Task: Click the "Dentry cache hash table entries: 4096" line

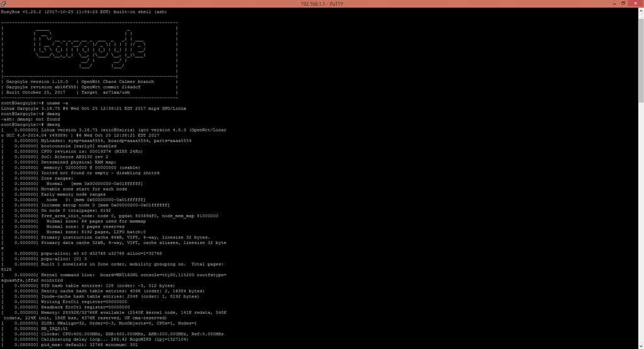Action: (x=103, y=291)
